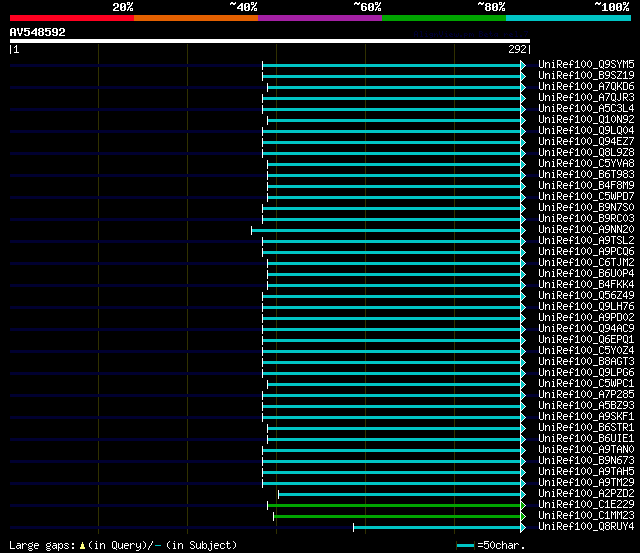Viewport: 640px width, 553px height.
Task: Click UniRef100_A9TSL2 label
Action: [x=586, y=241]
